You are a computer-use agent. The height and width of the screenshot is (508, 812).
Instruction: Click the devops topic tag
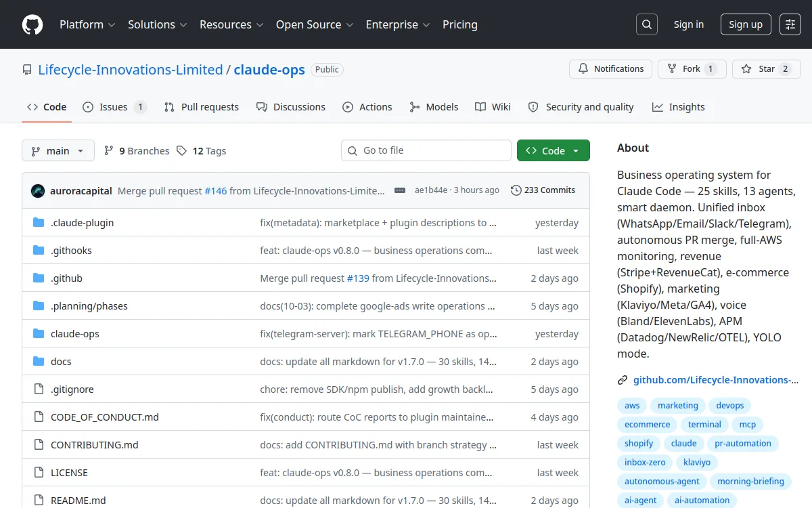point(730,406)
